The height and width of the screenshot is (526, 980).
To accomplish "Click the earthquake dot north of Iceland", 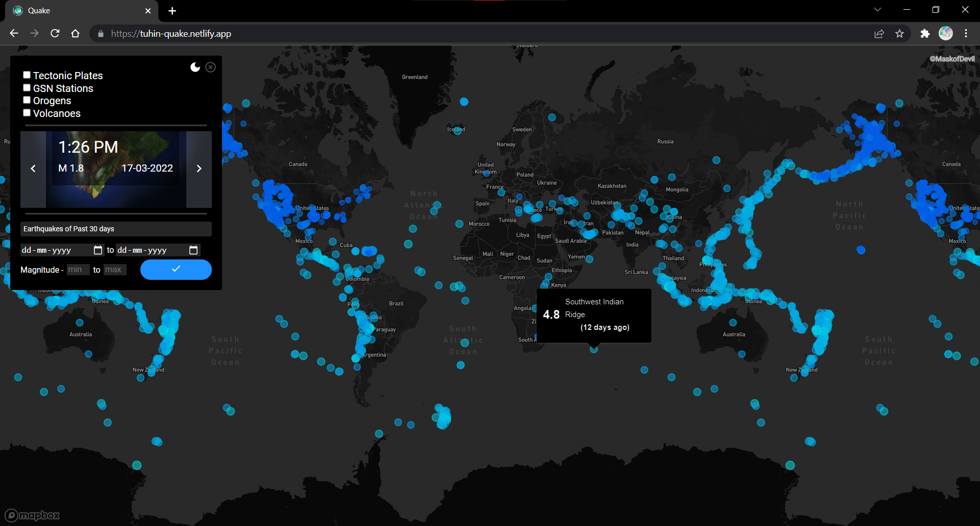I will [464, 102].
